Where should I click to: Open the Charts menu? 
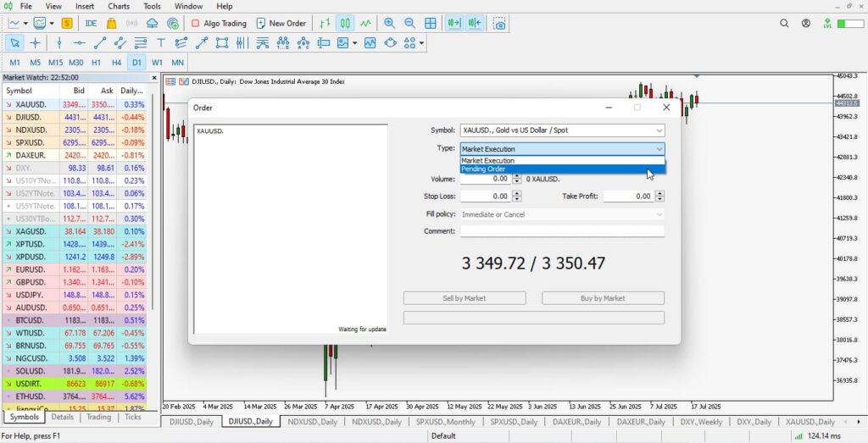(119, 6)
